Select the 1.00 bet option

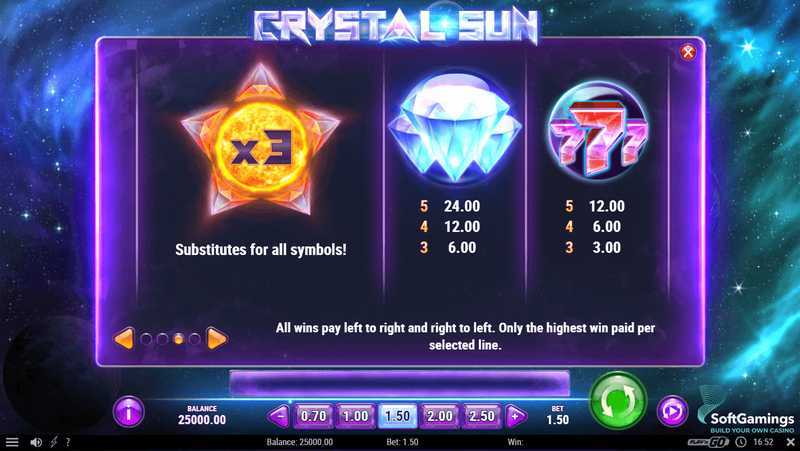click(355, 416)
